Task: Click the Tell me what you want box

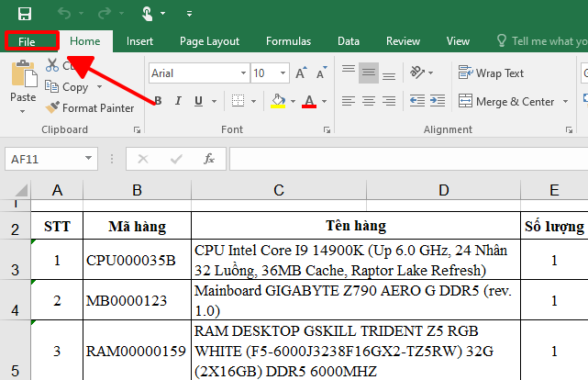Action: 542,41
